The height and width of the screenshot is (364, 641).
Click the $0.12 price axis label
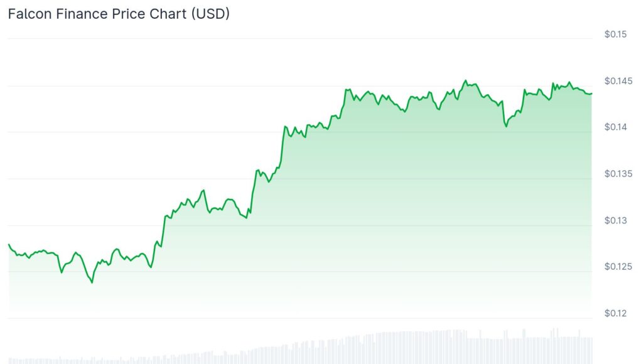click(x=615, y=313)
